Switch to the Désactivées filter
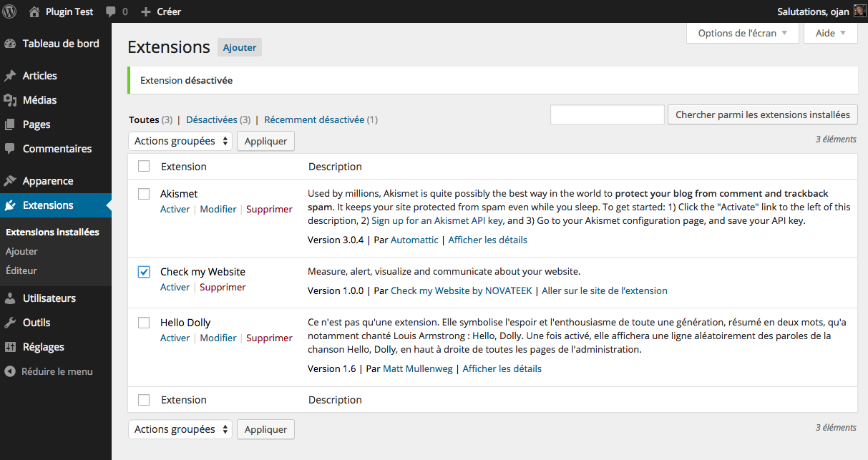 [211, 119]
